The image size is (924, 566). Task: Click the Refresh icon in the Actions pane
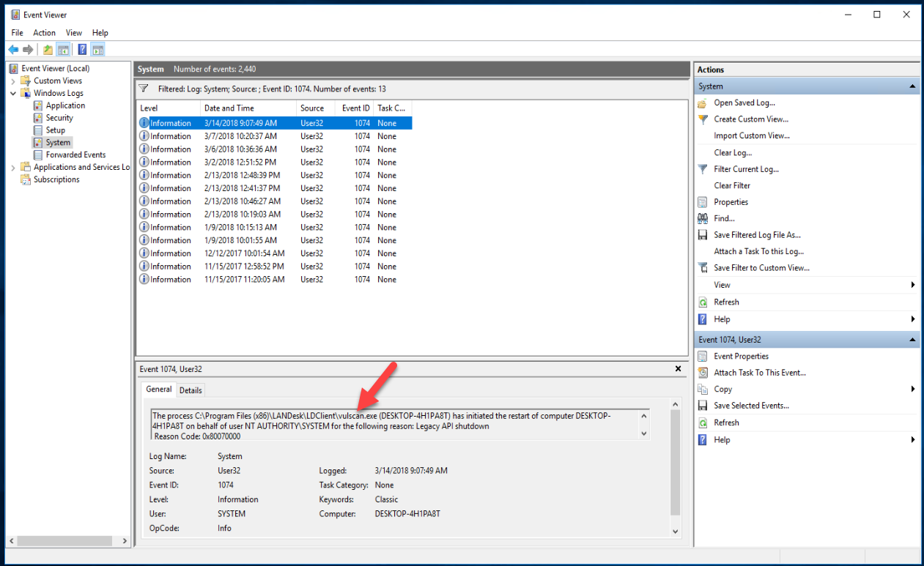pyautogui.click(x=703, y=302)
